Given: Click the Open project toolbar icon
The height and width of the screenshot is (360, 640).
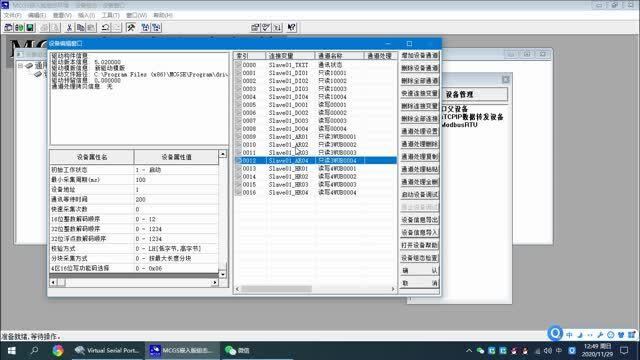Looking at the screenshot, I should [x=19, y=27].
